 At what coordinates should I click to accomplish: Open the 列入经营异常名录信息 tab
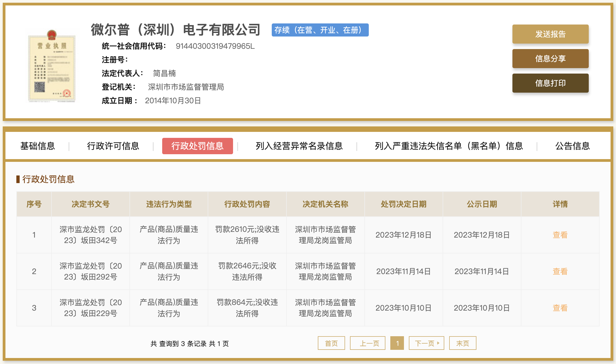[299, 146]
